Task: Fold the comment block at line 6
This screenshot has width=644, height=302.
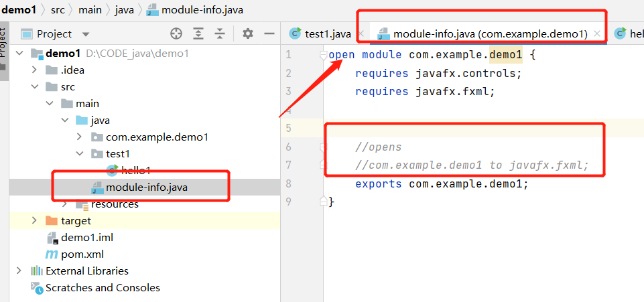Action: [x=323, y=146]
